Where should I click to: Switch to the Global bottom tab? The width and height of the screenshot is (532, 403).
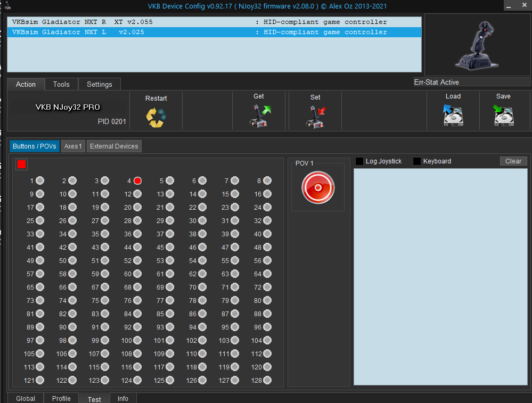(26, 398)
